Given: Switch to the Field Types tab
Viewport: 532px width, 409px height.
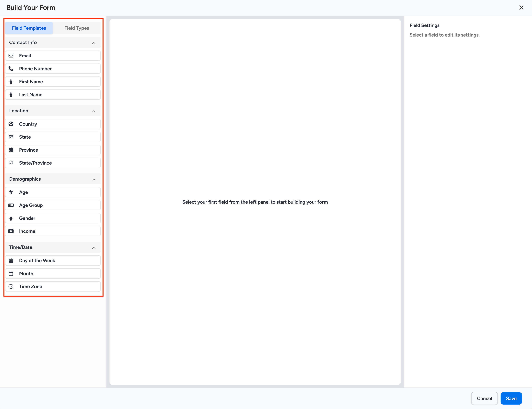Looking at the screenshot, I should click(x=77, y=28).
